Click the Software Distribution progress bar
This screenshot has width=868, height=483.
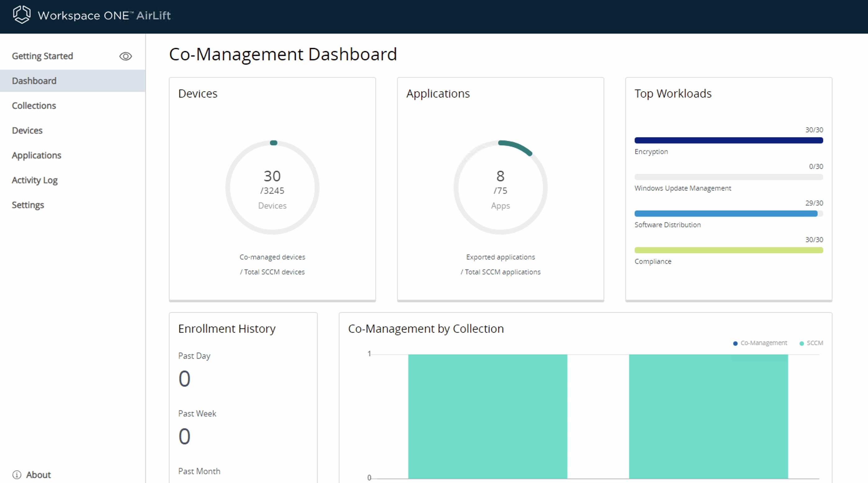click(726, 213)
